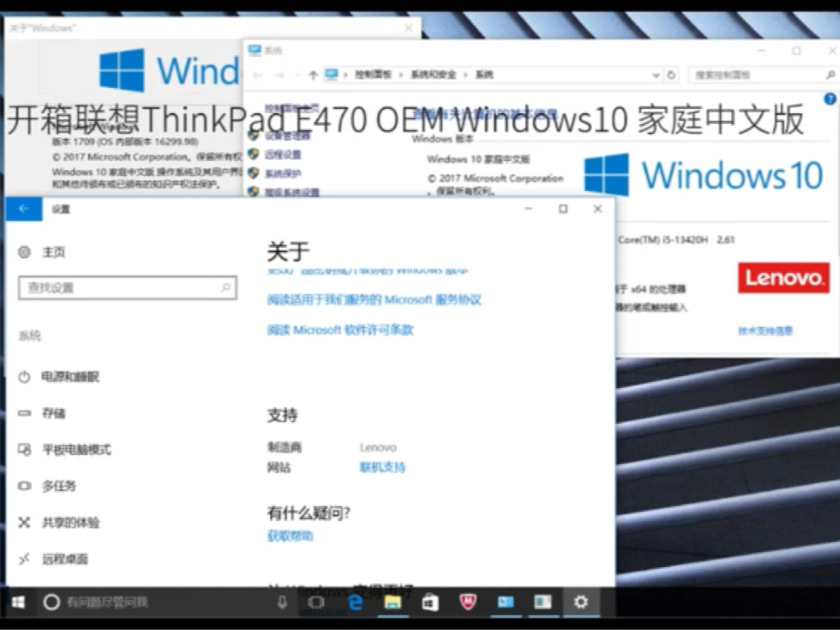This screenshot has height=630, width=840.
Task: Click the 联机支持 website link
Action: pyautogui.click(x=382, y=467)
